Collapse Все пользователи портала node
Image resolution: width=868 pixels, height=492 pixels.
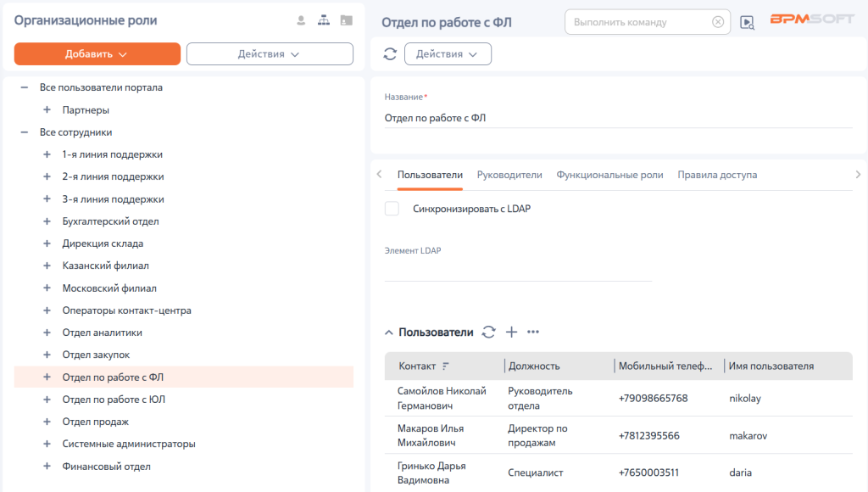[x=25, y=87]
